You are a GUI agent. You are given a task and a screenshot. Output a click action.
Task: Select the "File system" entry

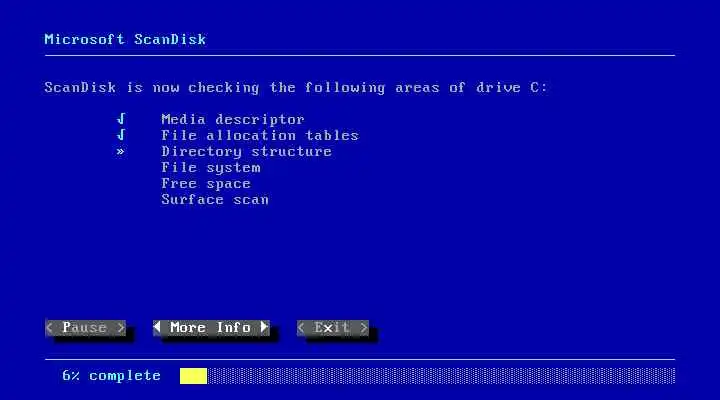pos(211,168)
